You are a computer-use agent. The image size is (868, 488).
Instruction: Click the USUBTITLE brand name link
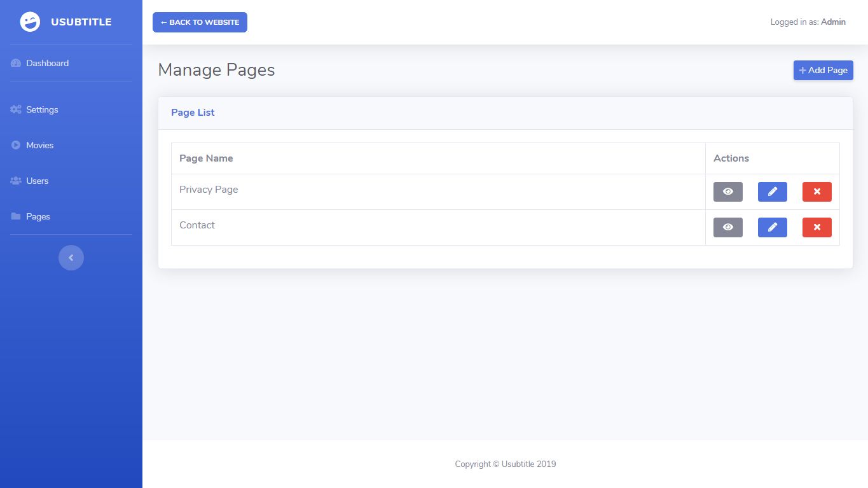[81, 22]
